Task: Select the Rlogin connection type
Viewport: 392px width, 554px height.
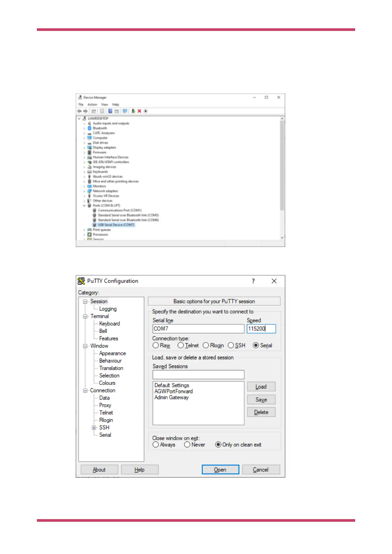Action: 206,345
